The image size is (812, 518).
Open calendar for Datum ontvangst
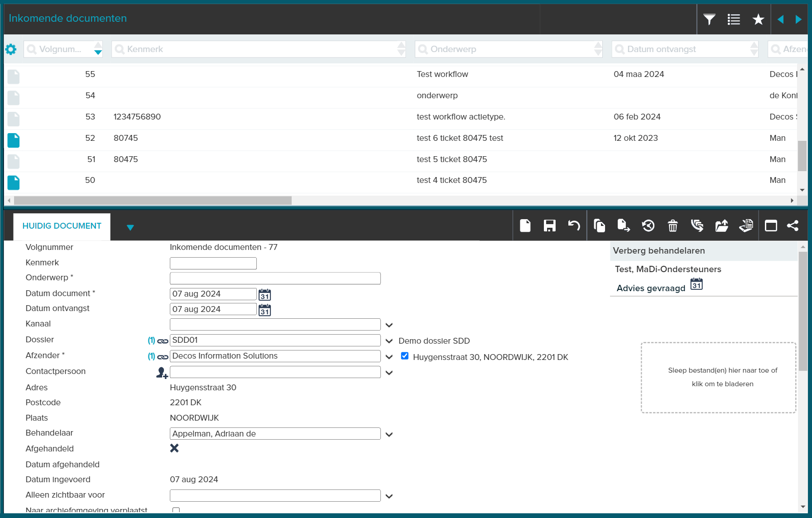click(265, 310)
